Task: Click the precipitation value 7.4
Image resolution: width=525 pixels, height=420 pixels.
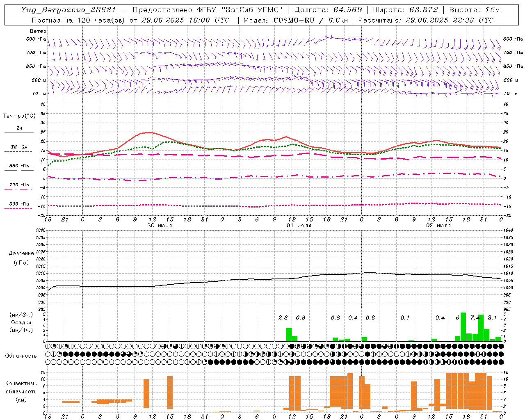Action: pos(475,317)
